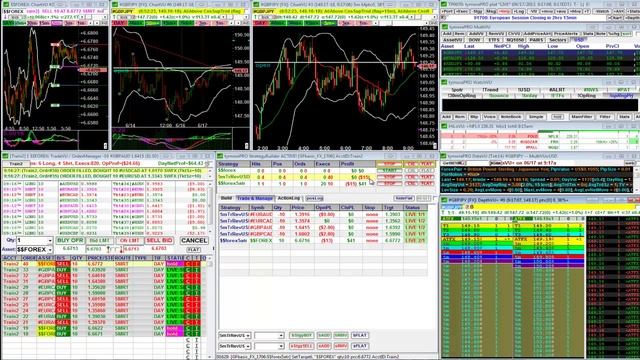The image size is (640, 360).
Task: Click the WatchVU window's green title icon
Action: click(445, 82)
